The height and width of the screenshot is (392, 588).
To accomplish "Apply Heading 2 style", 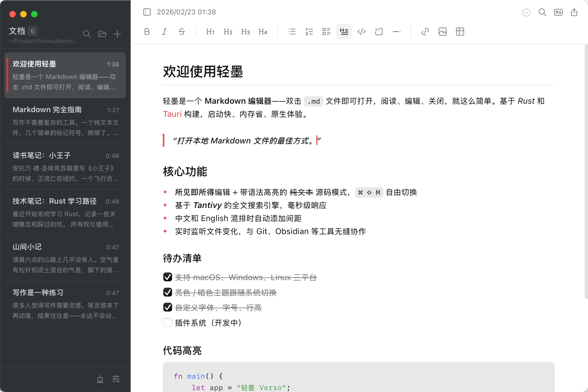I will [x=228, y=32].
